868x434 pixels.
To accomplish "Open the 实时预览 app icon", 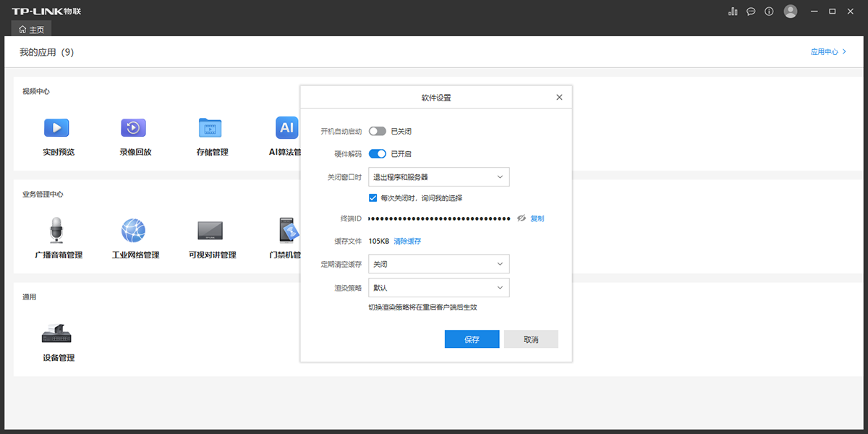I will [x=56, y=128].
